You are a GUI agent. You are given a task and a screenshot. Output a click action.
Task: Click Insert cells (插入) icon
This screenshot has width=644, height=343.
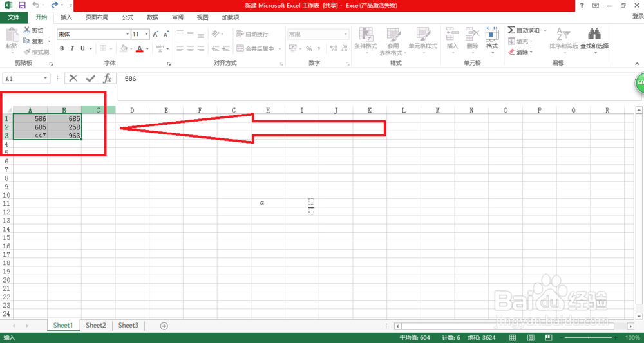click(x=452, y=34)
